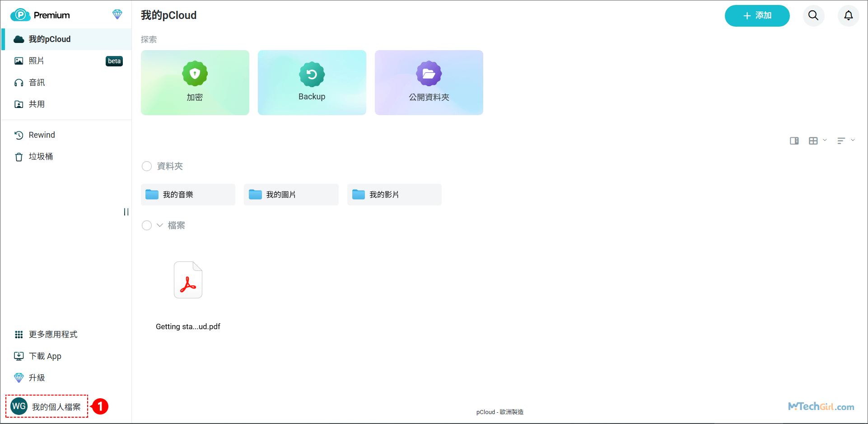Open the 加密 encryption card
868x424 pixels.
[x=195, y=83]
